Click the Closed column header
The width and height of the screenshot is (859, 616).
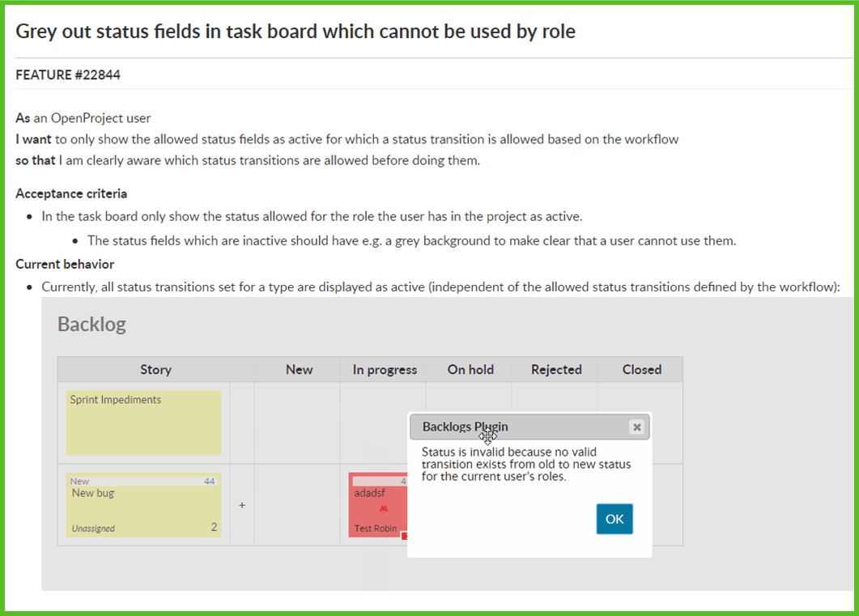pos(640,369)
